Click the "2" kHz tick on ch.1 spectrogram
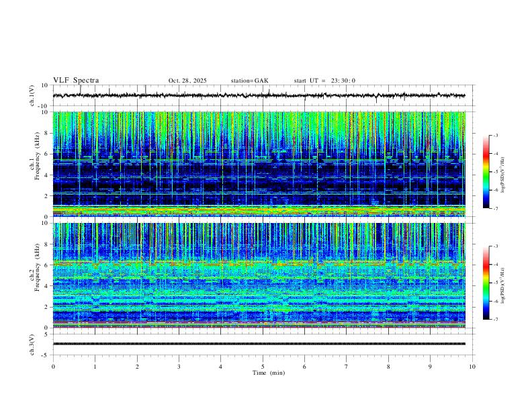This screenshot has width=532, height=411. click(46, 195)
